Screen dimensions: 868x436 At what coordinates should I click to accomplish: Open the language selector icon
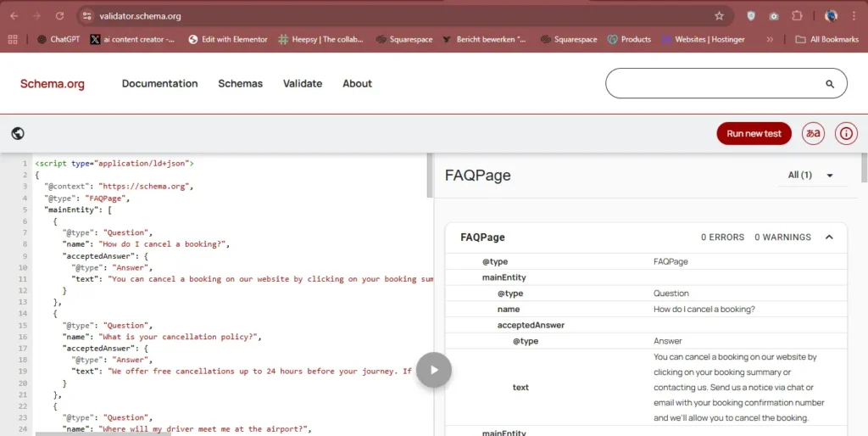tap(813, 133)
